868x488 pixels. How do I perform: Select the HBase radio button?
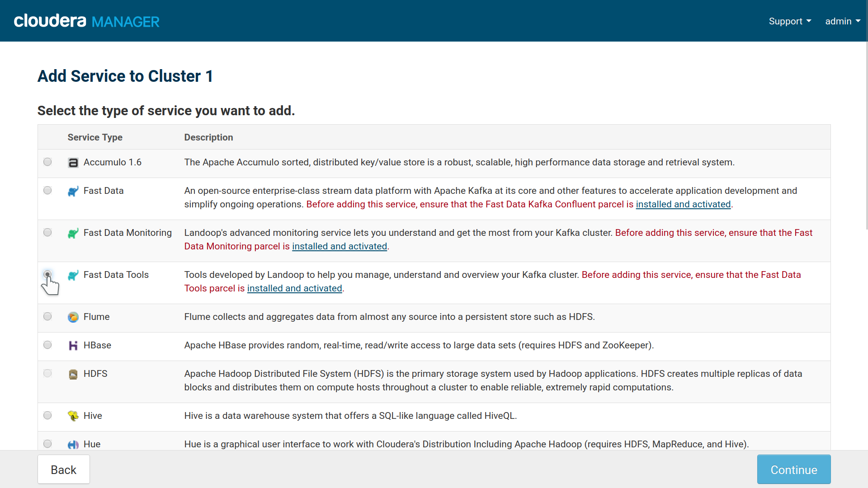(47, 345)
